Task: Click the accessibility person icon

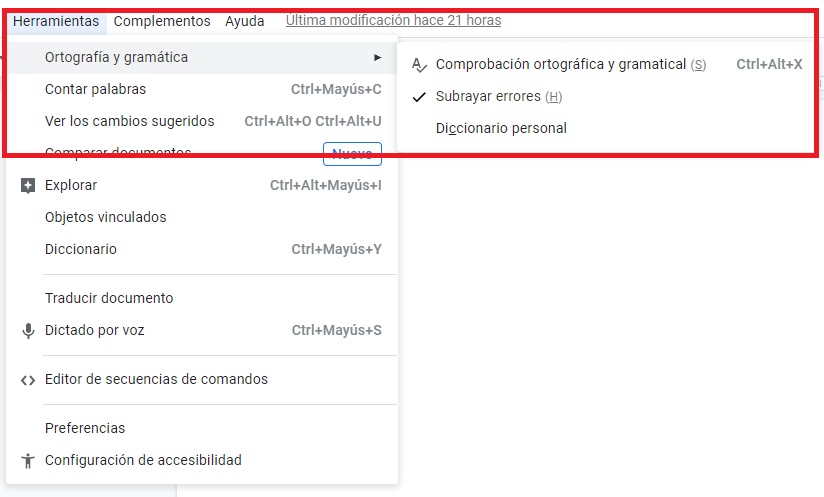Action: pos(28,461)
